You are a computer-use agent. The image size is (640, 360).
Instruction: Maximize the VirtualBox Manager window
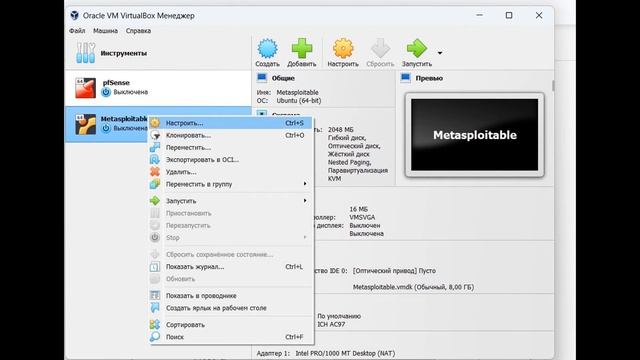[x=509, y=16]
